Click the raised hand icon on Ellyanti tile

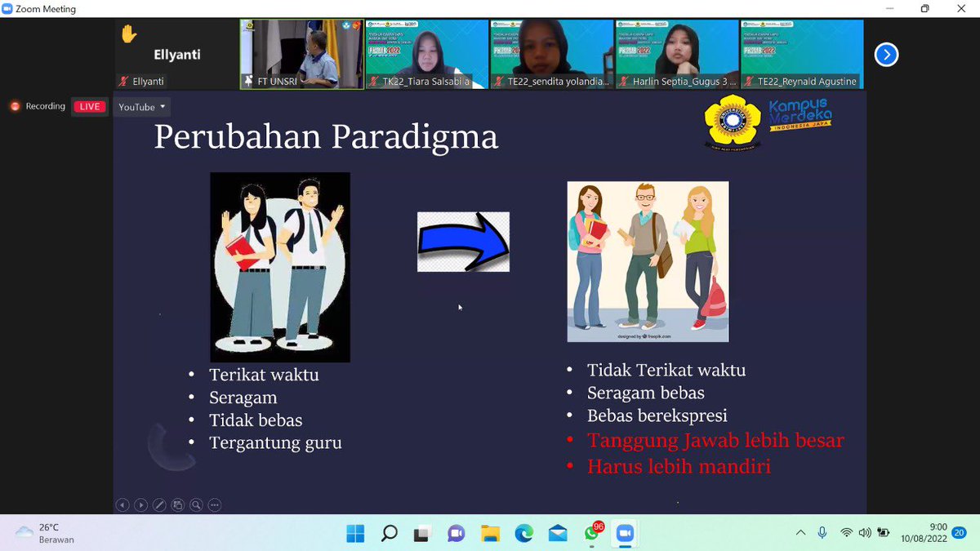tap(128, 34)
